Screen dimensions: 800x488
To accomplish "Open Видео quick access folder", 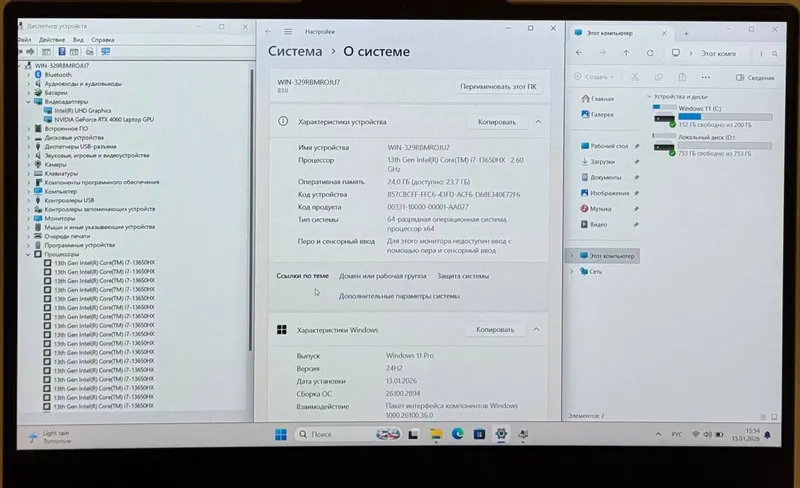I will 594,225.
